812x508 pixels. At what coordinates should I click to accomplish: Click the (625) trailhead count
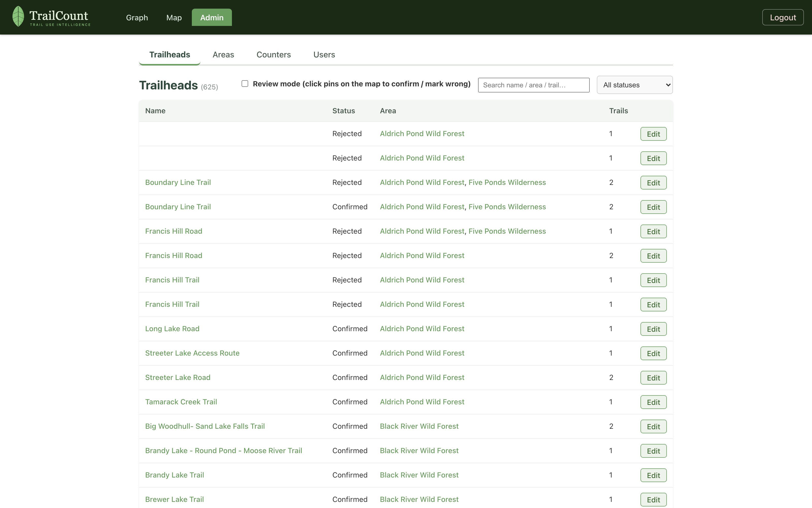coord(209,87)
